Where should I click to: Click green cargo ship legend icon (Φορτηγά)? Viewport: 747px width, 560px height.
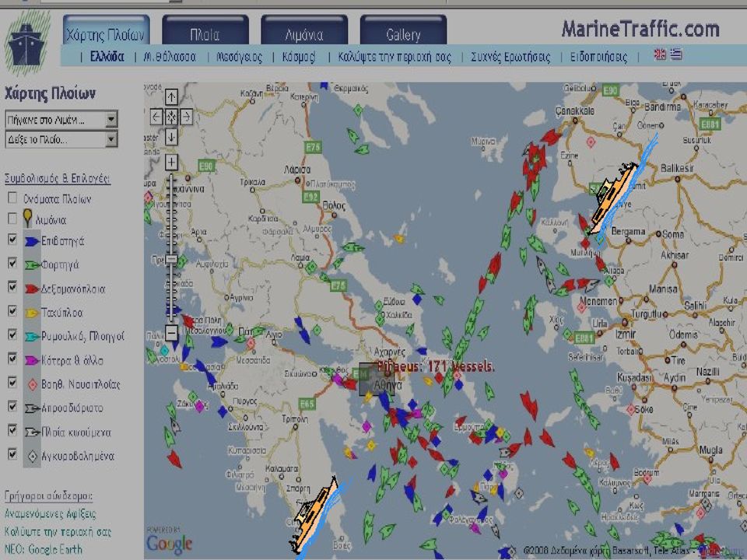32,264
